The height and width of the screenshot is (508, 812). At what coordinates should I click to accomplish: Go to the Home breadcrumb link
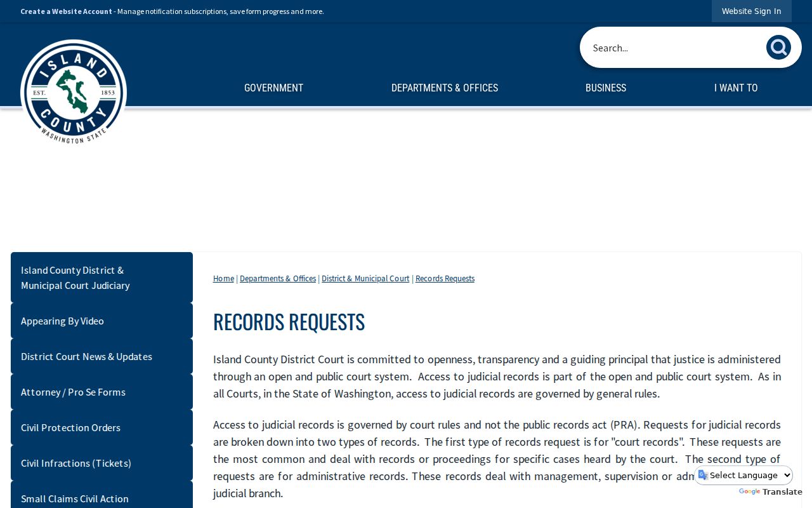pos(223,279)
